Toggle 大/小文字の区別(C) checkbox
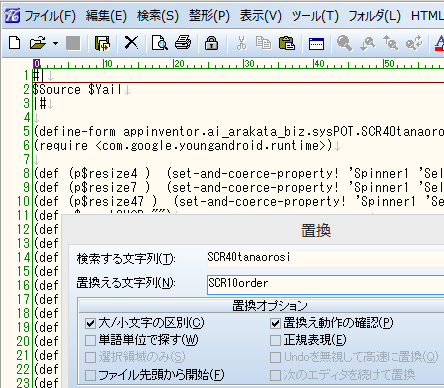Viewport: 444px width, 388px height. pyautogui.click(x=90, y=323)
